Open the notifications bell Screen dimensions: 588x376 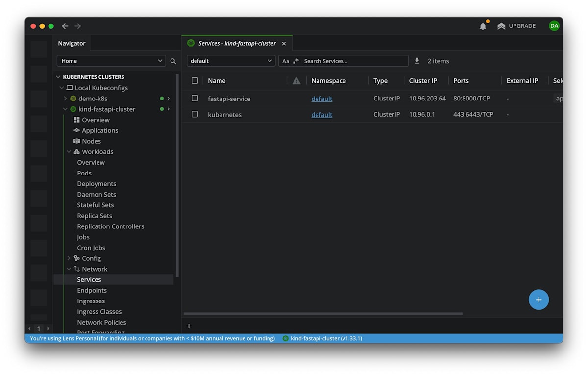[483, 26]
